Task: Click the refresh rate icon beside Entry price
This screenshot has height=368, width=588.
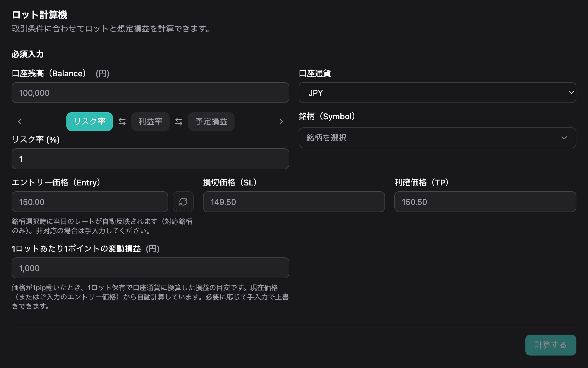Action: [x=183, y=202]
